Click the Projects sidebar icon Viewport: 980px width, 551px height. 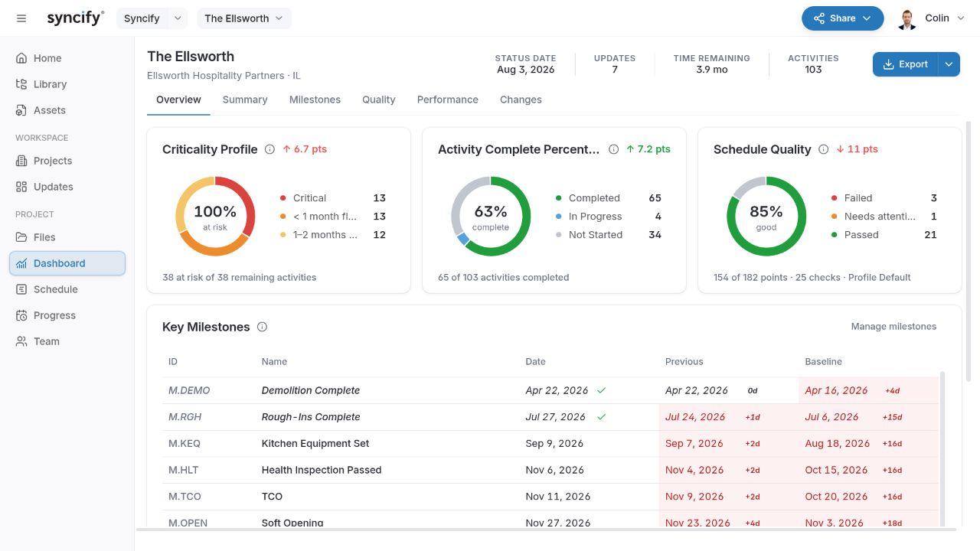tap(21, 161)
